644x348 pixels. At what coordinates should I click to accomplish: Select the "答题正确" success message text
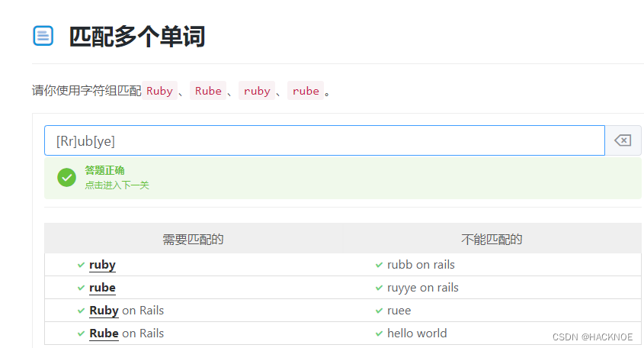click(104, 170)
